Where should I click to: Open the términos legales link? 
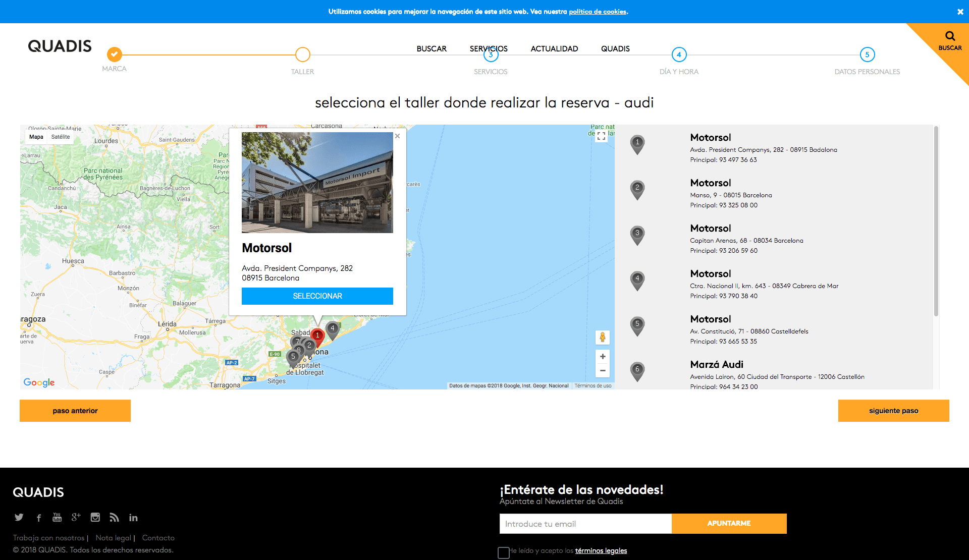(x=601, y=551)
